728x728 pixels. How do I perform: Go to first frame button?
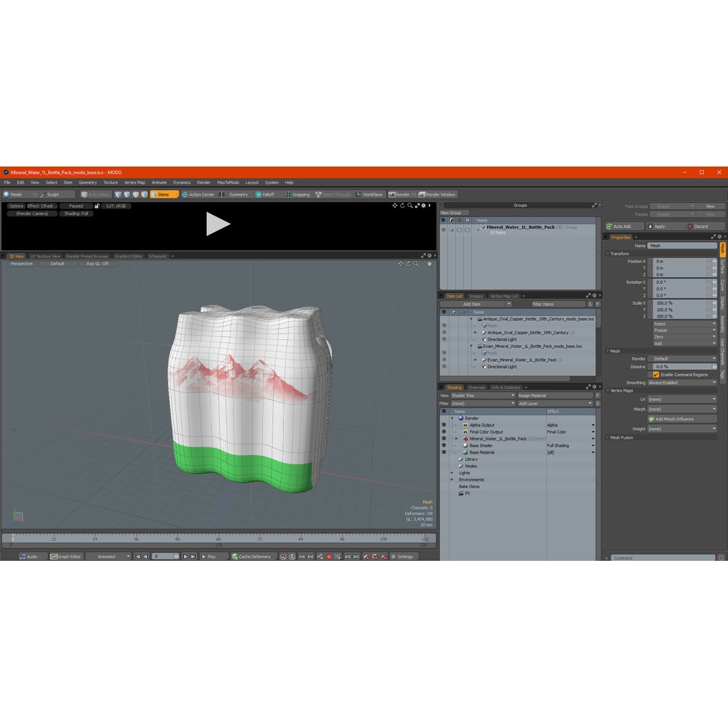(x=137, y=556)
